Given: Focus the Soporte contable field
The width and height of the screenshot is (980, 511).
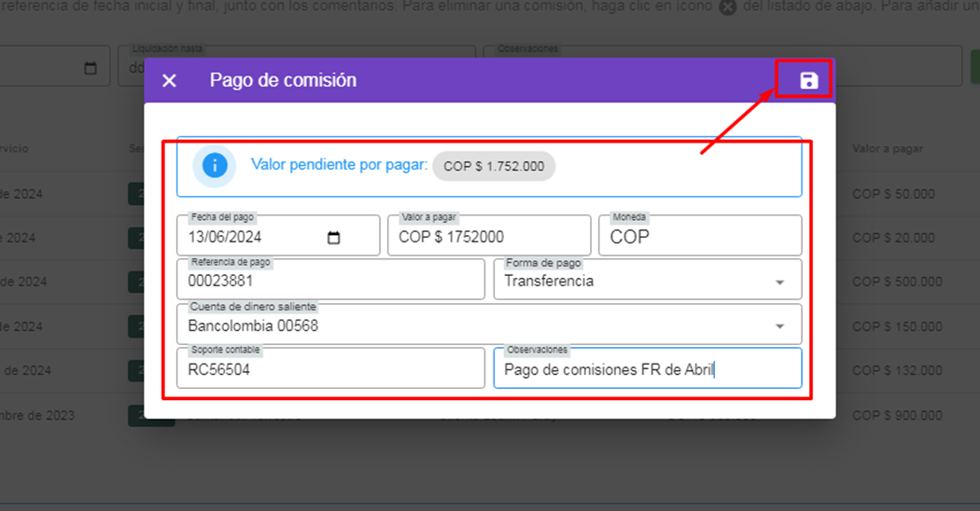Looking at the screenshot, I should [x=329, y=369].
